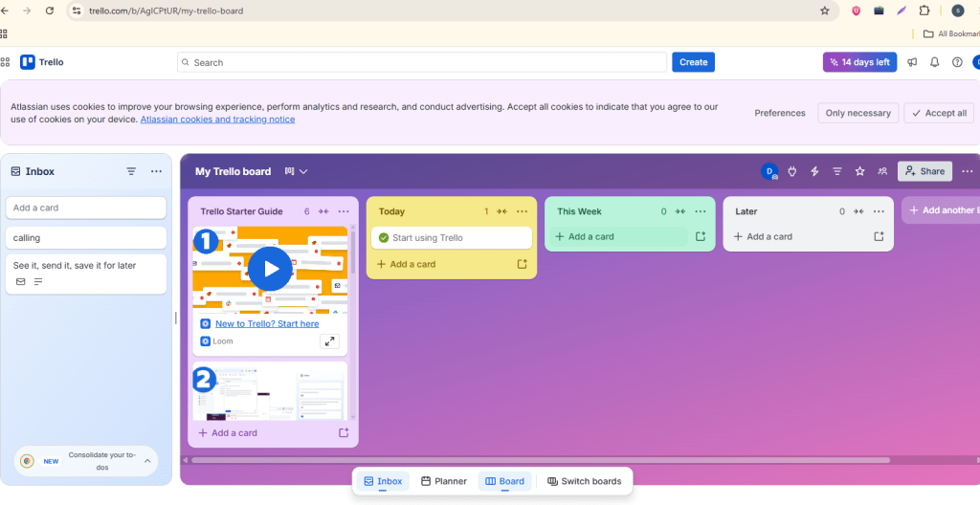980x505 pixels.
Task: Toggle the Board tab
Action: pyautogui.click(x=505, y=481)
